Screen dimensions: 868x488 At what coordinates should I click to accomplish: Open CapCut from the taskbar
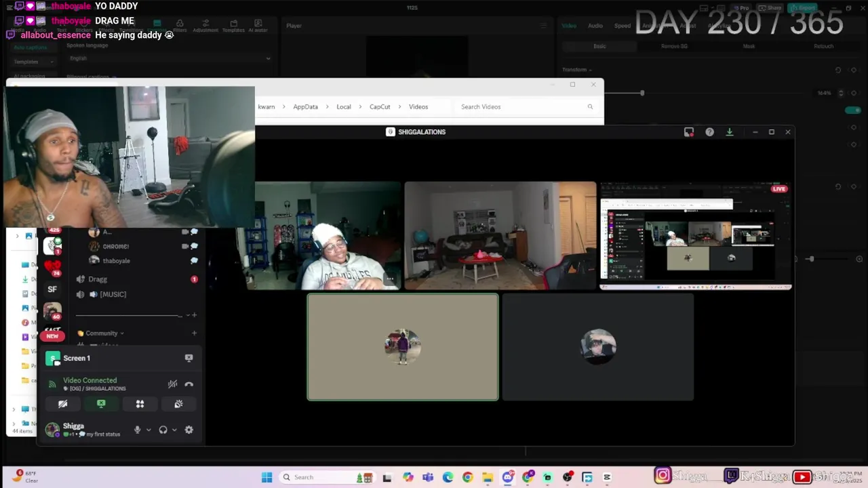coord(607,477)
